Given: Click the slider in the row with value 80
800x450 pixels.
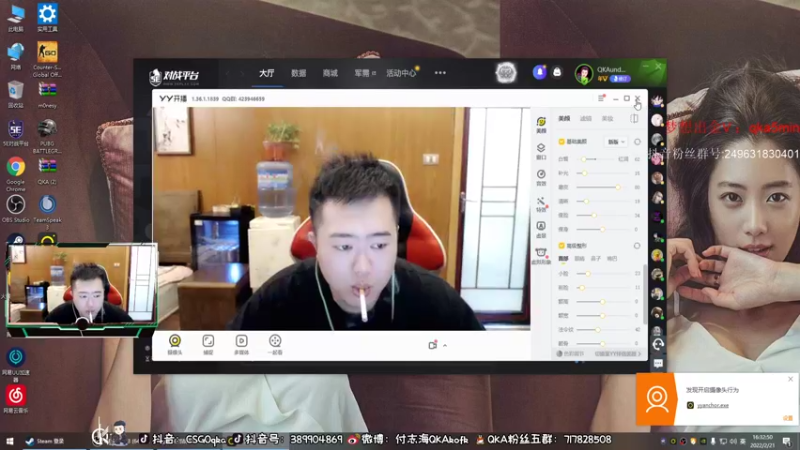Looking at the screenshot, I should pos(603,187).
